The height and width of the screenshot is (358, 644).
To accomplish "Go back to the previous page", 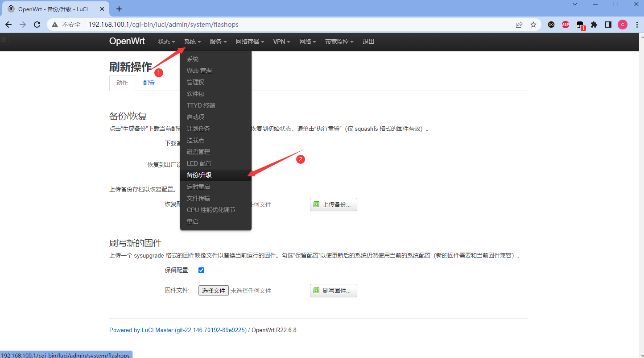I will tap(8, 25).
